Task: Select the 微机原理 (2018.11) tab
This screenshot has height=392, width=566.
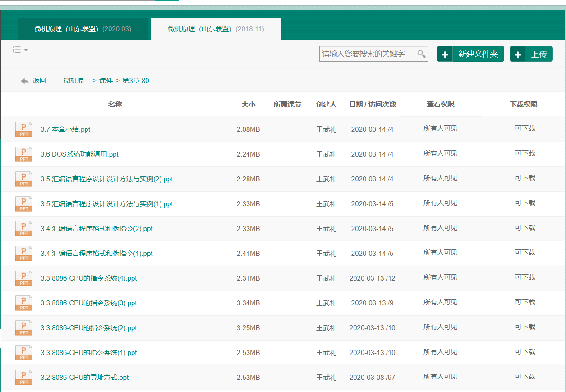Action: pos(216,29)
